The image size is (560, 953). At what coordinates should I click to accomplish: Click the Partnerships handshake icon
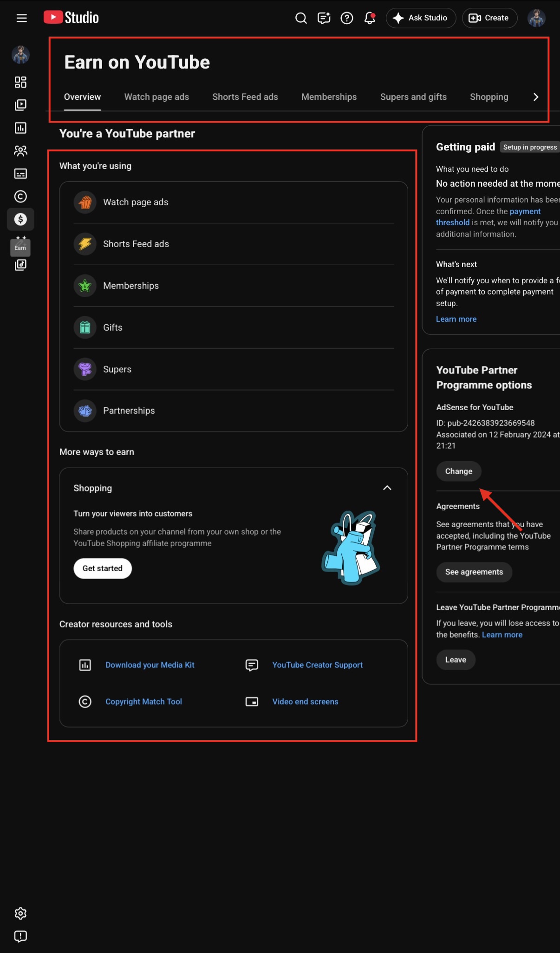pyautogui.click(x=85, y=411)
